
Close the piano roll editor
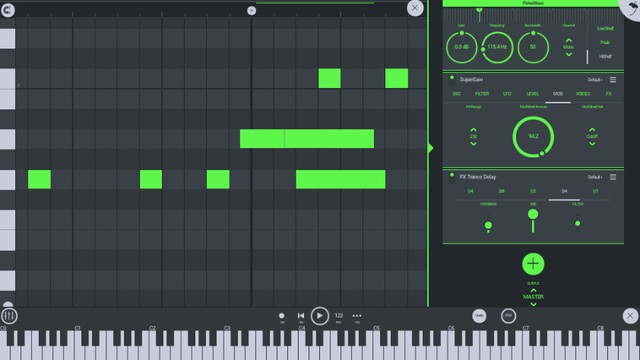click(415, 8)
